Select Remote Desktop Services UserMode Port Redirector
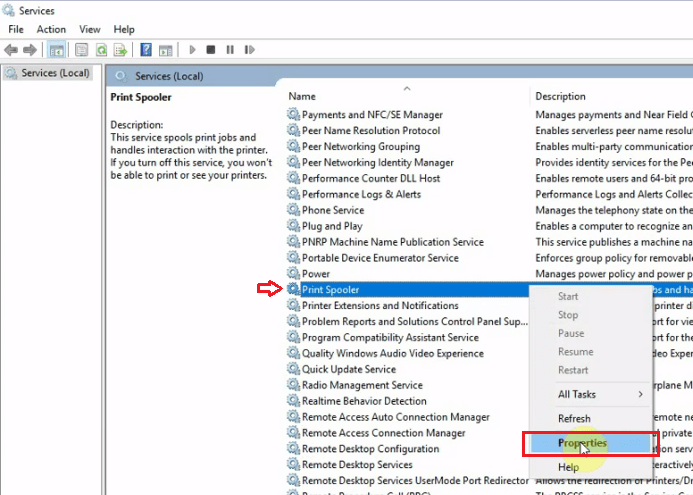 (415, 480)
